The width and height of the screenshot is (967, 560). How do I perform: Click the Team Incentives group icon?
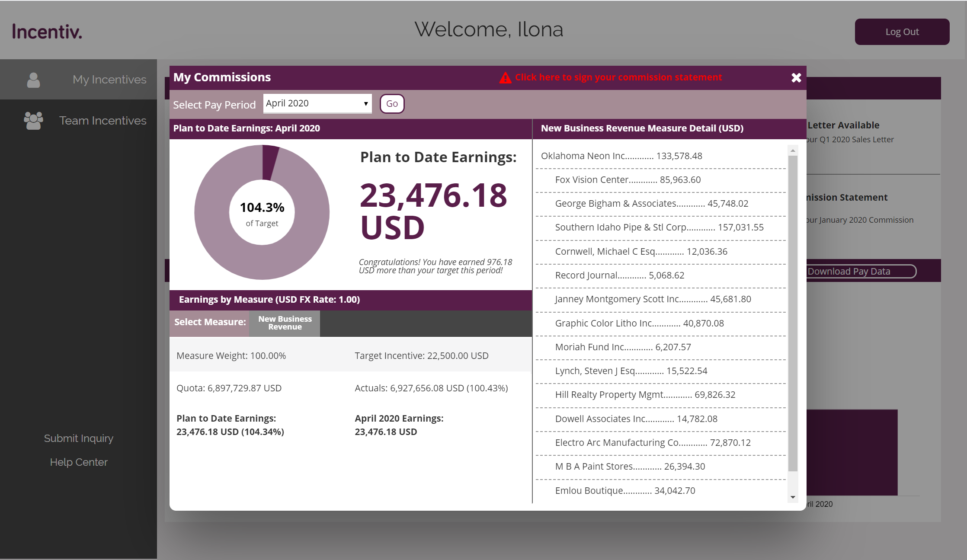[33, 121]
